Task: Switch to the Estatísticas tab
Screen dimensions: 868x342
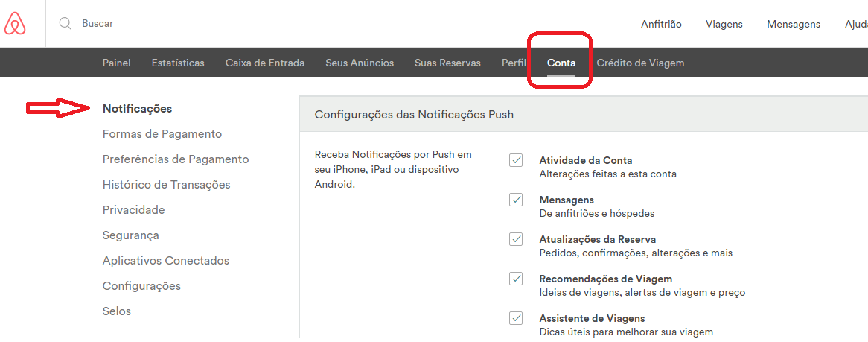Action: click(178, 63)
